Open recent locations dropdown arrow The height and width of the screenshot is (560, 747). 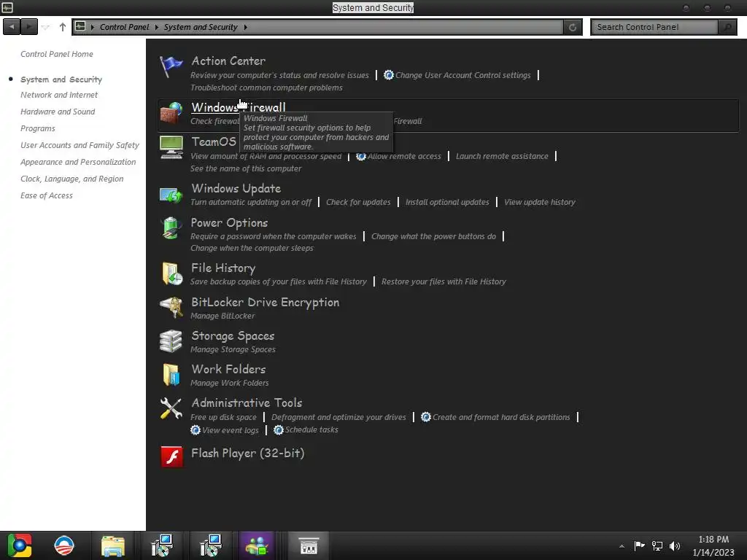[45, 27]
